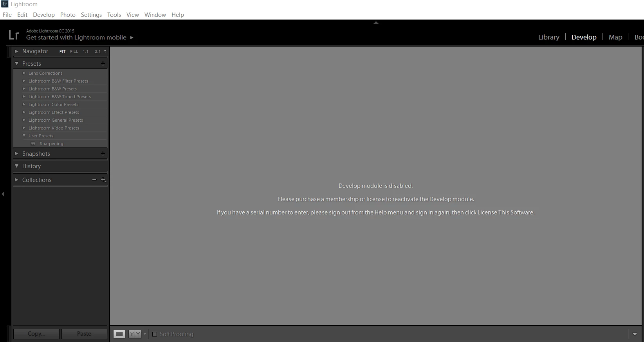
Task: Switch to the Library module
Action: (548, 37)
